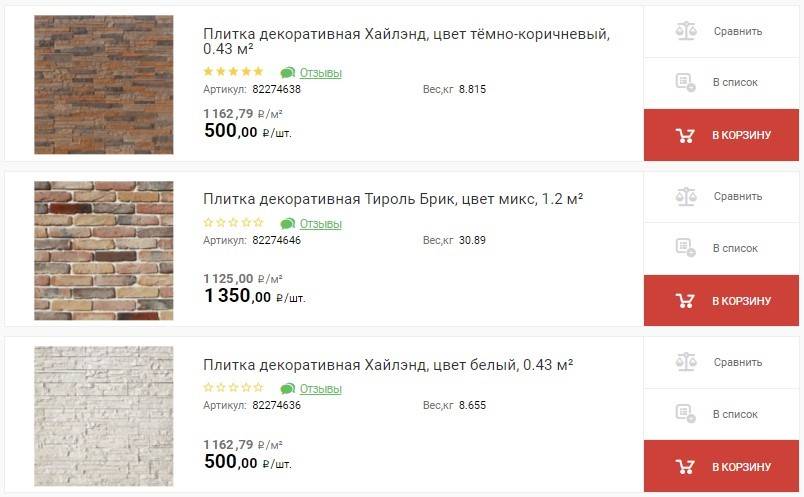Screen dimensions: 804x497
Task: Click empty star rating of Тироль Брик tile
Action: [x=233, y=222]
